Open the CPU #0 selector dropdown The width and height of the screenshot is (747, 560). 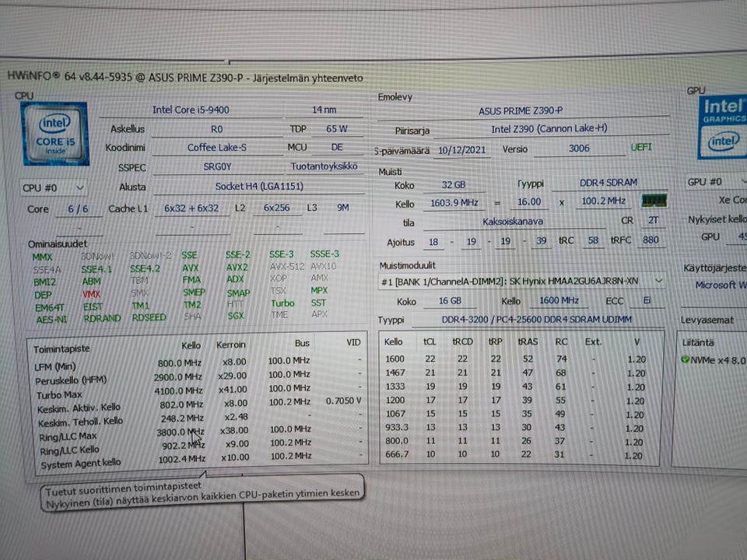tap(53, 187)
